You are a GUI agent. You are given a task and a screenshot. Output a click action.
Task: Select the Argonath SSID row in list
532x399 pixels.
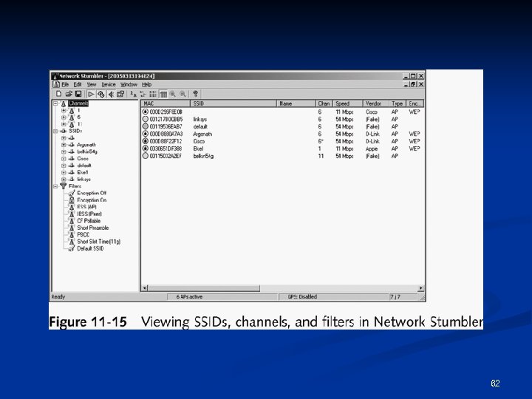(282, 134)
